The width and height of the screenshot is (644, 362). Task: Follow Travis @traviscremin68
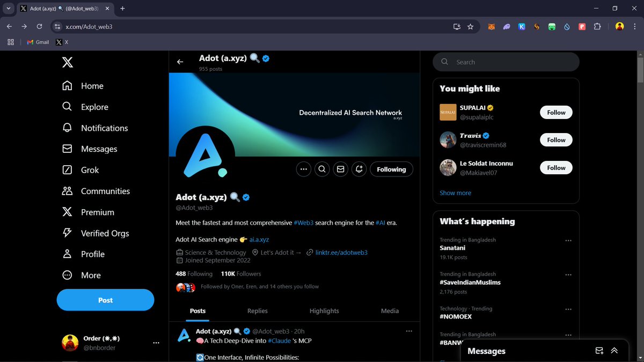(556, 139)
